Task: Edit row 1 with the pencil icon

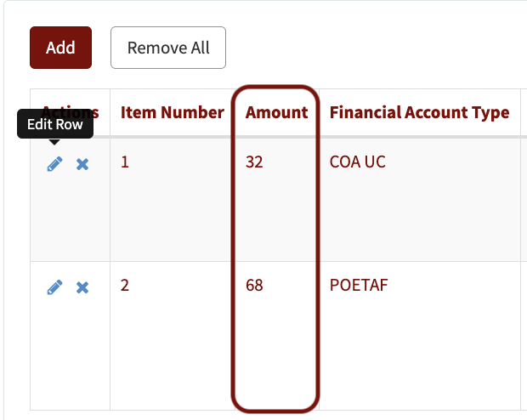Action: click(x=54, y=164)
